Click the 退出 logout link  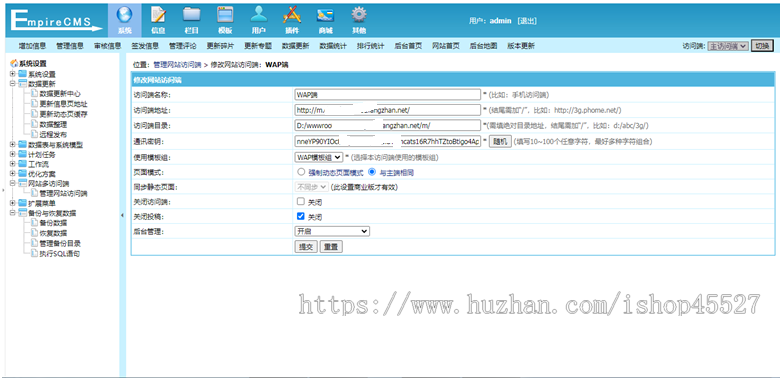(527, 21)
